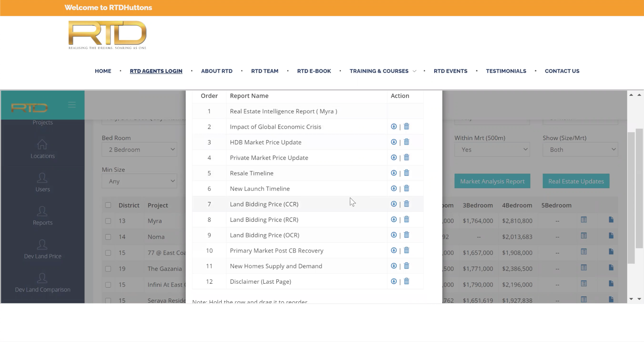Delete the Private Market Price Update report
The width and height of the screenshot is (644, 342).
coord(407,157)
